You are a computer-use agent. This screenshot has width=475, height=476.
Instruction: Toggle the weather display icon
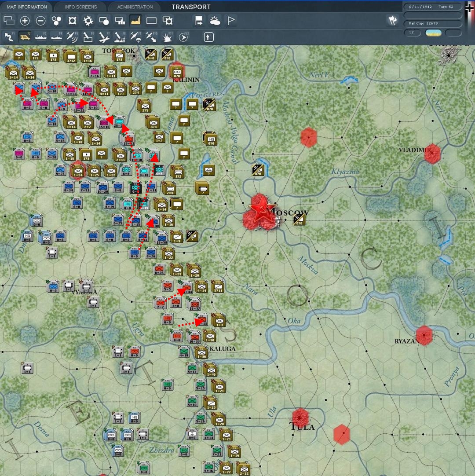pyautogui.click(x=215, y=21)
